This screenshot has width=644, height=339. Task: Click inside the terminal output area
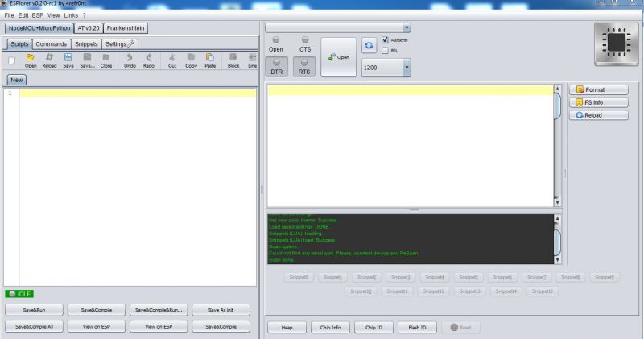(x=411, y=146)
